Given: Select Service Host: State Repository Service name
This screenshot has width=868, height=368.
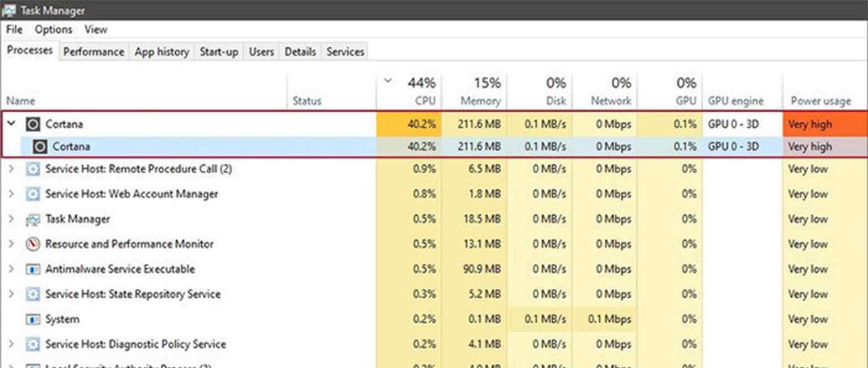Looking at the screenshot, I should [133, 294].
